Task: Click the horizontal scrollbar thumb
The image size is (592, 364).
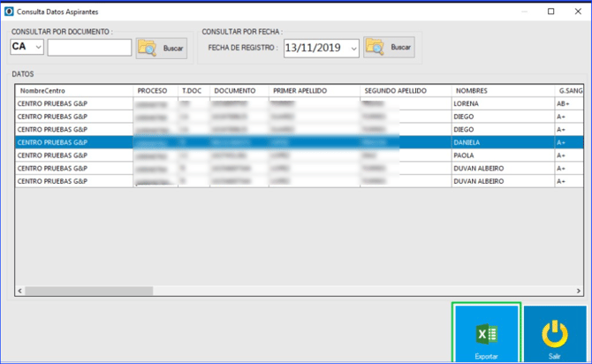Action: [x=89, y=291]
